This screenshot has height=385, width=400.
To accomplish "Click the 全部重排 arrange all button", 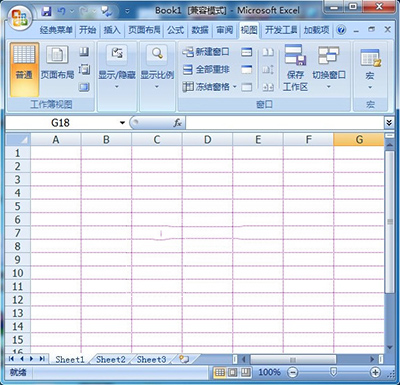I will pyautogui.click(x=206, y=70).
